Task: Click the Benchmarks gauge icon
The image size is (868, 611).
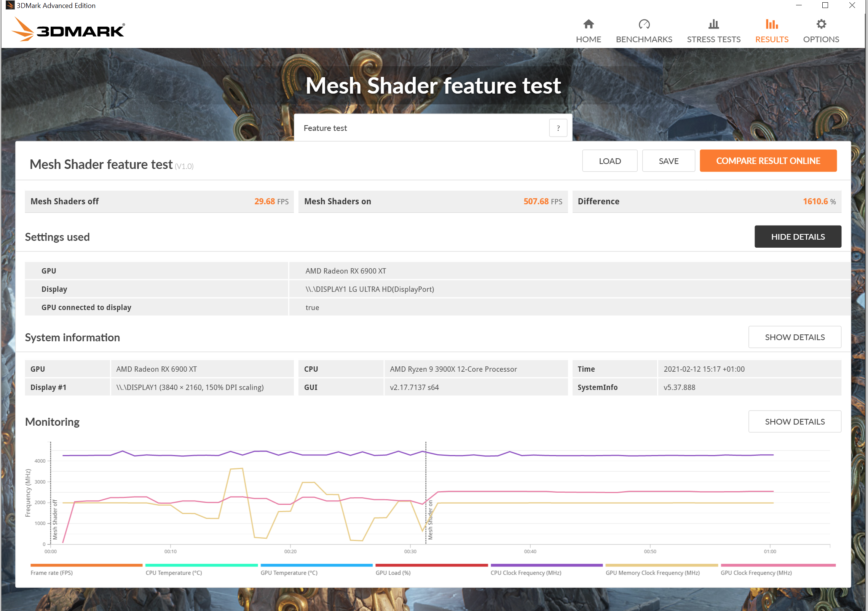Action: [644, 24]
